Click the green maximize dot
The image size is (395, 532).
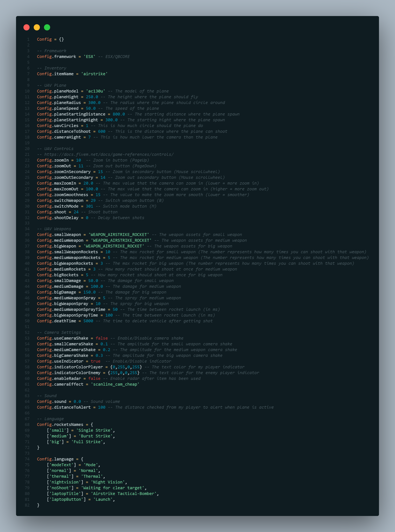(47, 28)
